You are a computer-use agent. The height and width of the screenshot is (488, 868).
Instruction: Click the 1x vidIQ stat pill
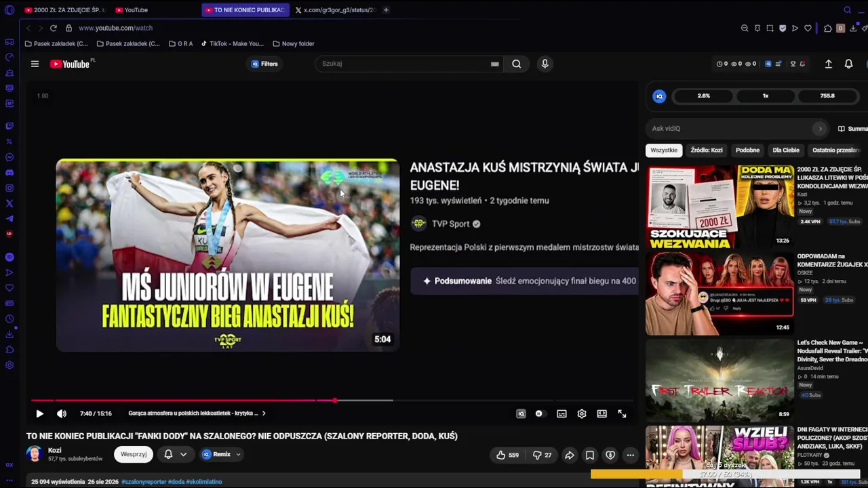[x=766, y=96]
